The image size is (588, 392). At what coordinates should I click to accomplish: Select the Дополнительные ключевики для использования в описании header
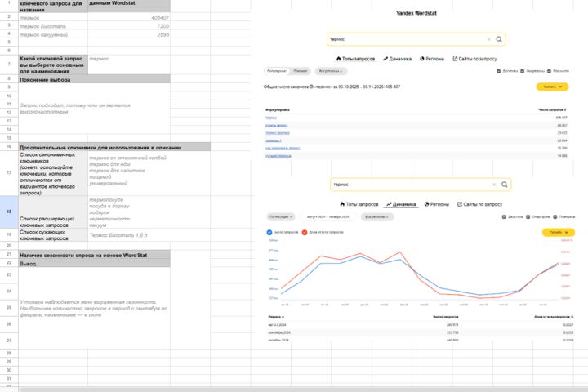pyautogui.click(x=114, y=147)
